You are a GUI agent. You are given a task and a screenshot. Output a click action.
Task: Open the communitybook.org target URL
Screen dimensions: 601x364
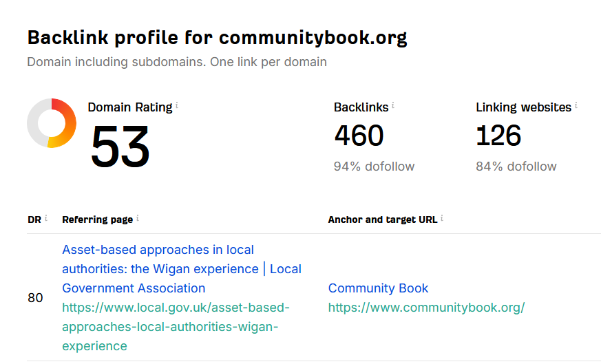coord(426,308)
